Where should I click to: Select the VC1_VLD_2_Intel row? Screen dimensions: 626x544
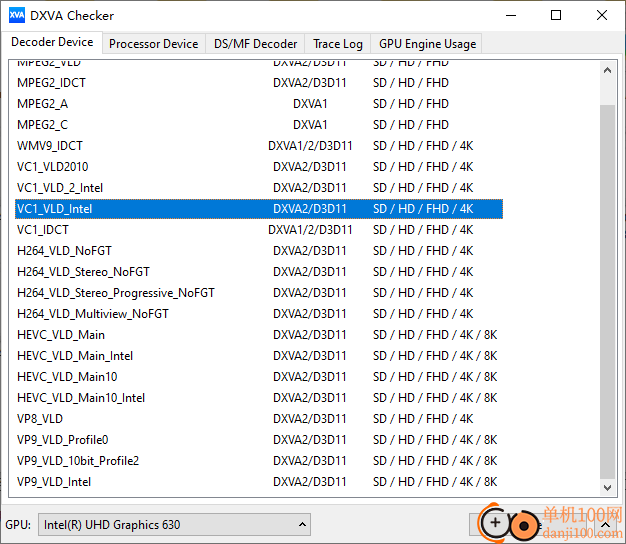(x=259, y=188)
